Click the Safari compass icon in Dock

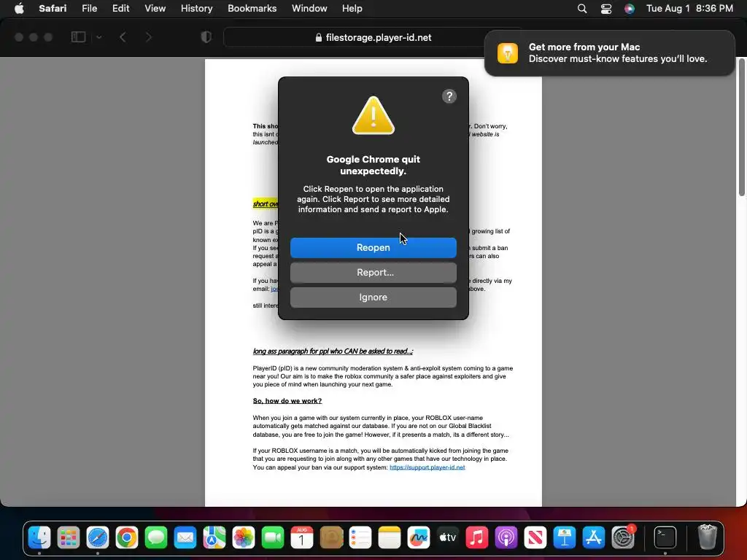click(98, 537)
